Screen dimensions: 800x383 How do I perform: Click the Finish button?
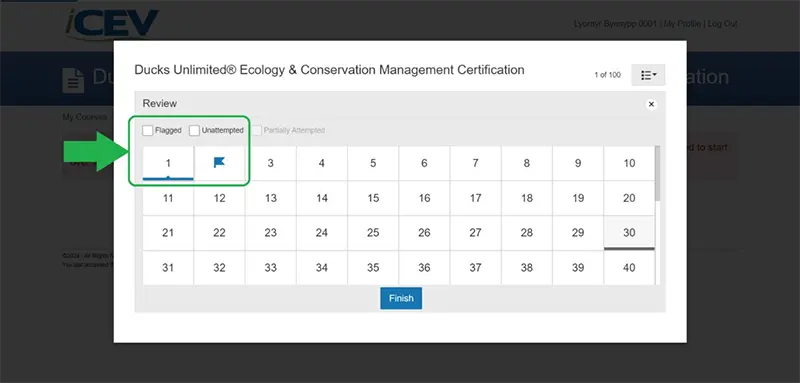(x=401, y=298)
